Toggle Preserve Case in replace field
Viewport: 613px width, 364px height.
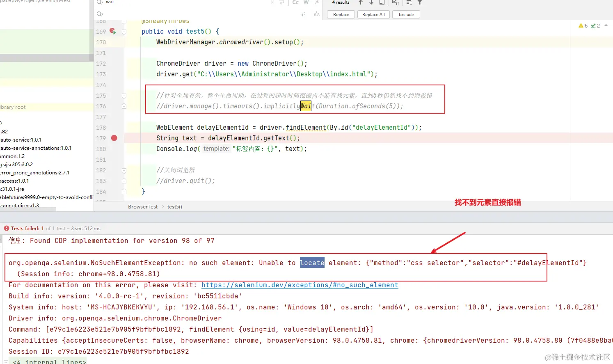(317, 14)
